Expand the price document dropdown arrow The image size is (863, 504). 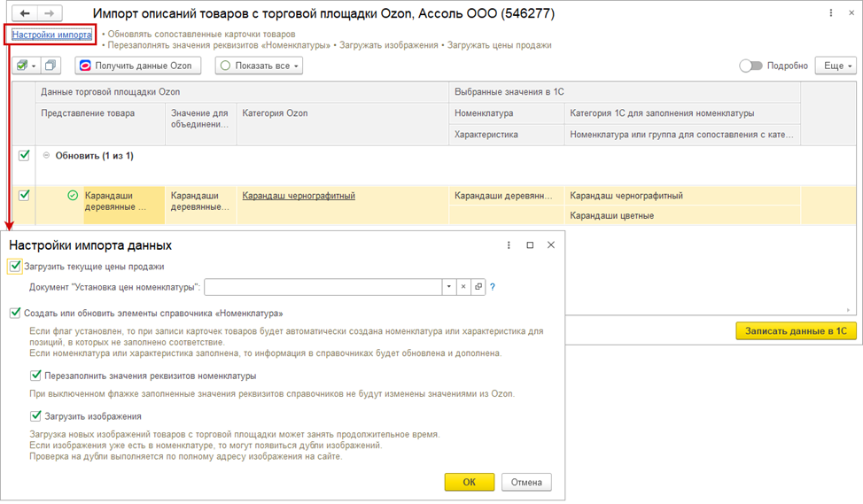coord(448,287)
